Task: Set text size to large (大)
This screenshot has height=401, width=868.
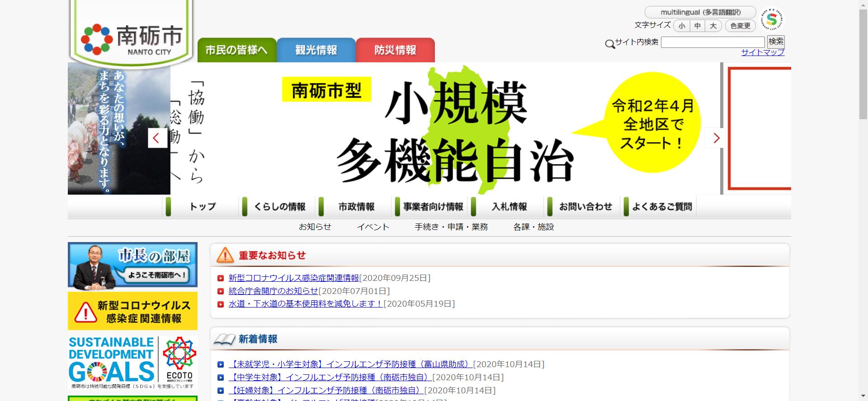Action: (713, 26)
